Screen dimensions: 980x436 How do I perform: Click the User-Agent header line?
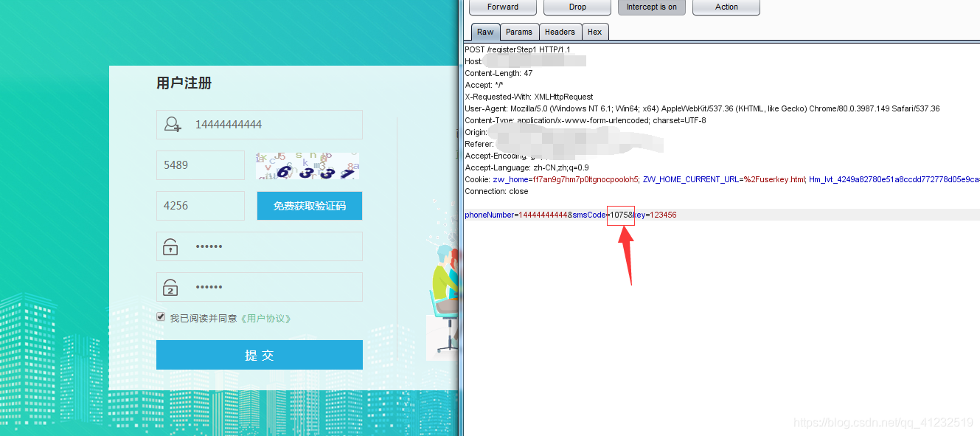(702, 108)
